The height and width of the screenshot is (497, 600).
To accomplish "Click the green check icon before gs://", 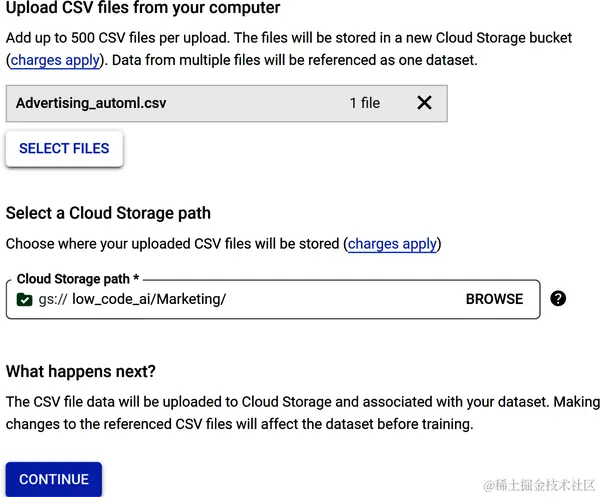I will tap(25, 299).
